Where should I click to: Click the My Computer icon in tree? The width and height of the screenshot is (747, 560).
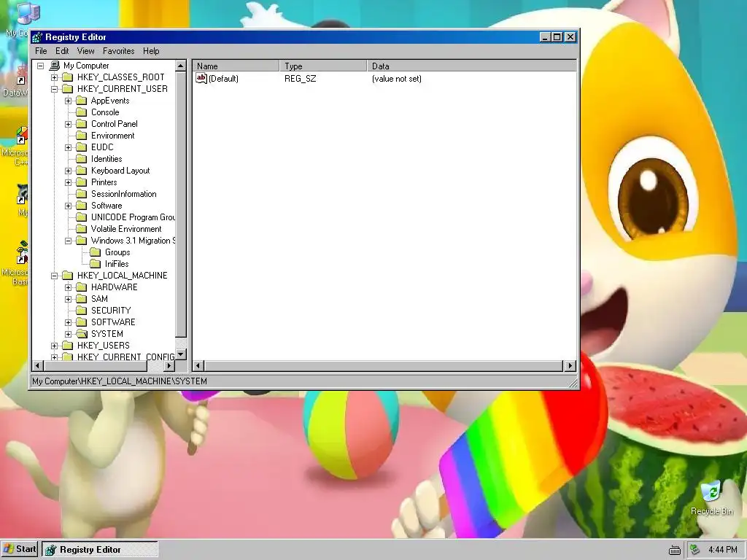tap(55, 66)
